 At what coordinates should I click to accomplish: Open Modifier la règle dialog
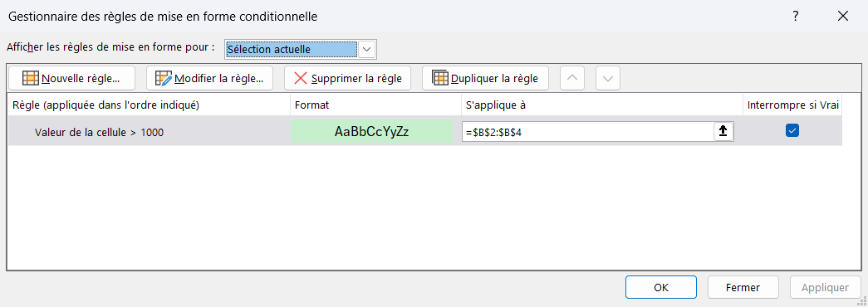[x=210, y=78]
